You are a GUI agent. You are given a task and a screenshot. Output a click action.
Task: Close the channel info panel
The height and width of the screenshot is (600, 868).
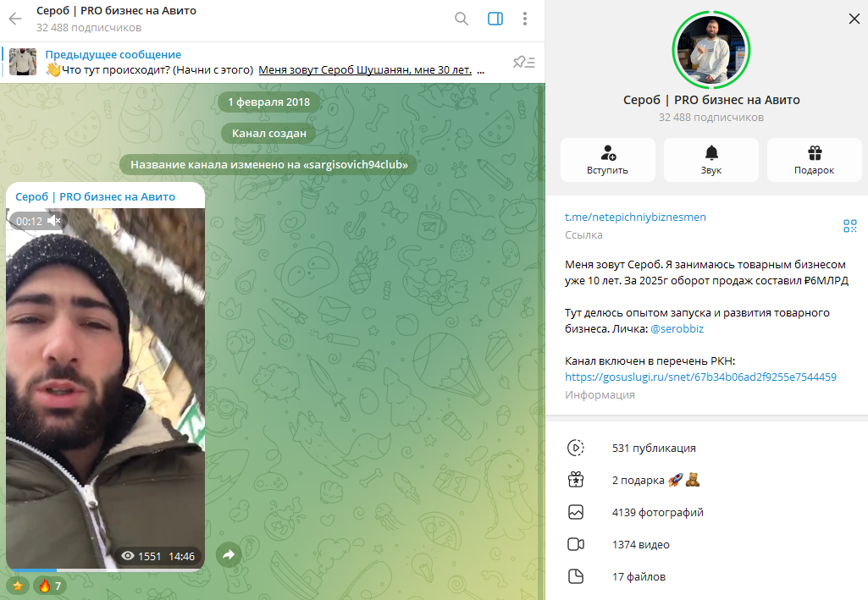[x=853, y=18]
